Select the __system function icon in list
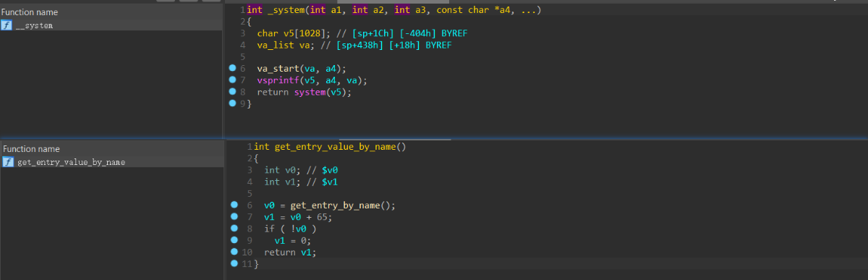The width and height of the screenshot is (868, 280). (x=7, y=25)
